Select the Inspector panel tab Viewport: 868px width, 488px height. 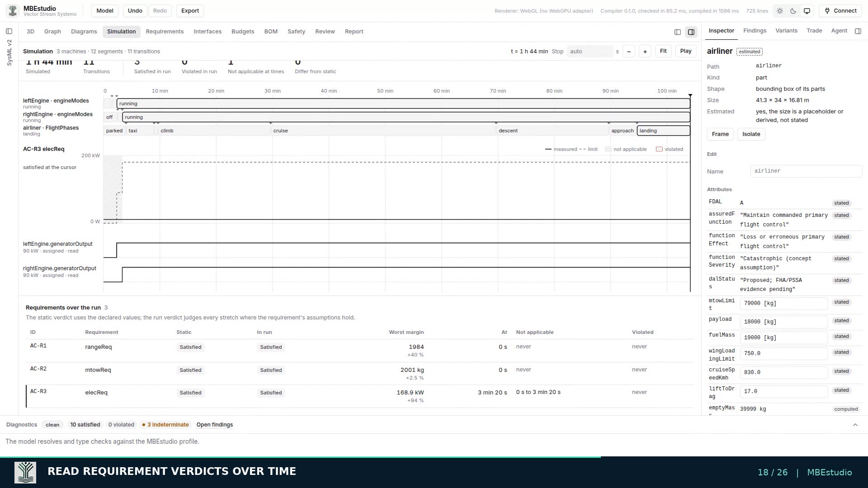click(x=721, y=31)
